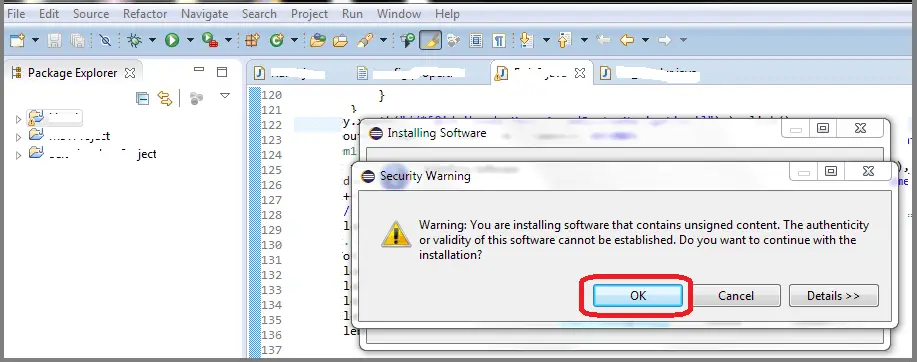Viewport: 917px width, 362px height.
Task: Click OK in the Security Warning dialog
Action: point(637,295)
